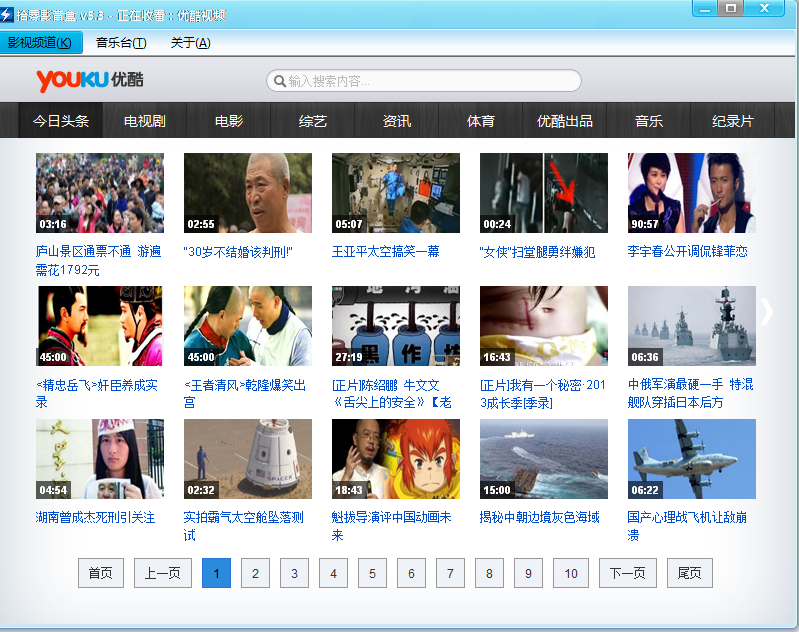
Task: Click the search magnifier icon
Action: (277, 81)
